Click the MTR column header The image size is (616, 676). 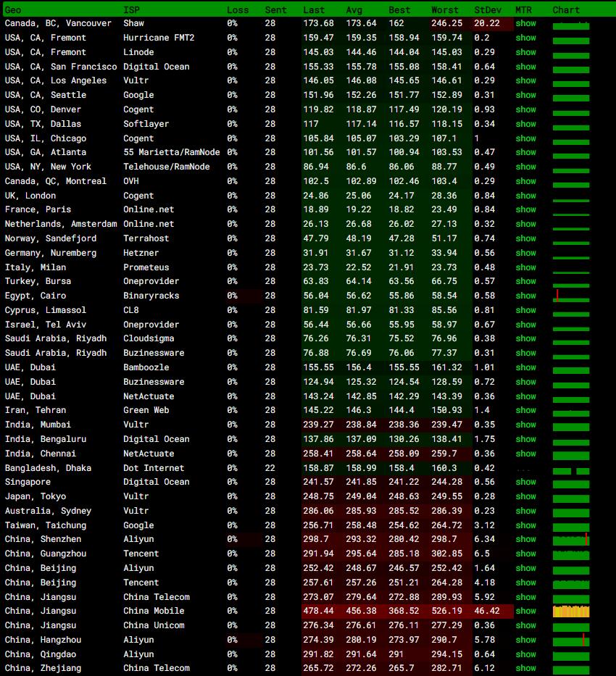click(523, 10)
